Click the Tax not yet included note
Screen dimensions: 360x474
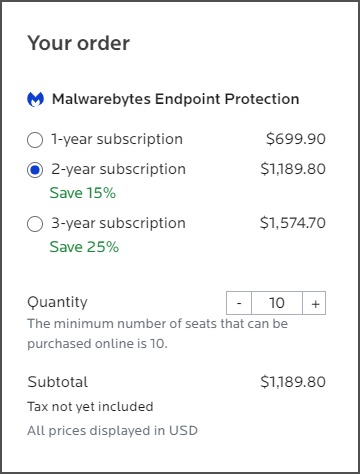tap(90, 407)
